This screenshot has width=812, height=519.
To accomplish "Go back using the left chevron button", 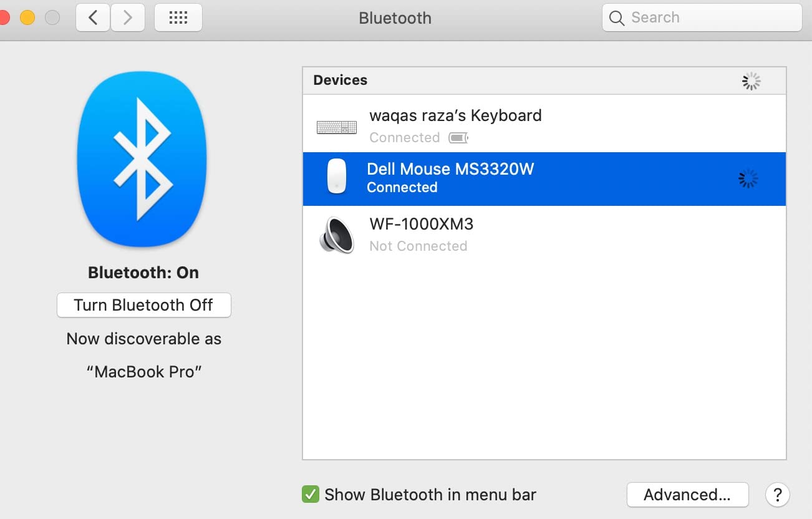I will coord(93,17).
